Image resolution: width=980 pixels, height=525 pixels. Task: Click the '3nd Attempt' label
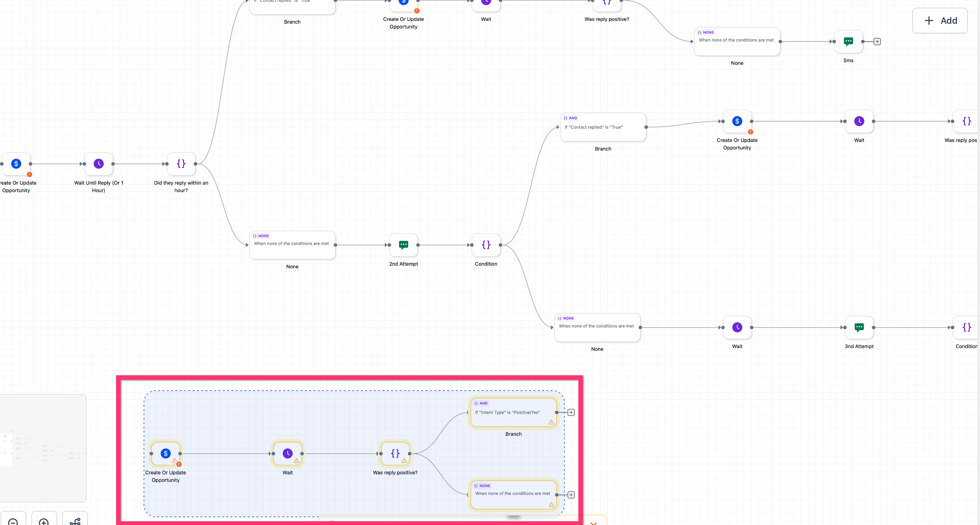click(859, 346)
